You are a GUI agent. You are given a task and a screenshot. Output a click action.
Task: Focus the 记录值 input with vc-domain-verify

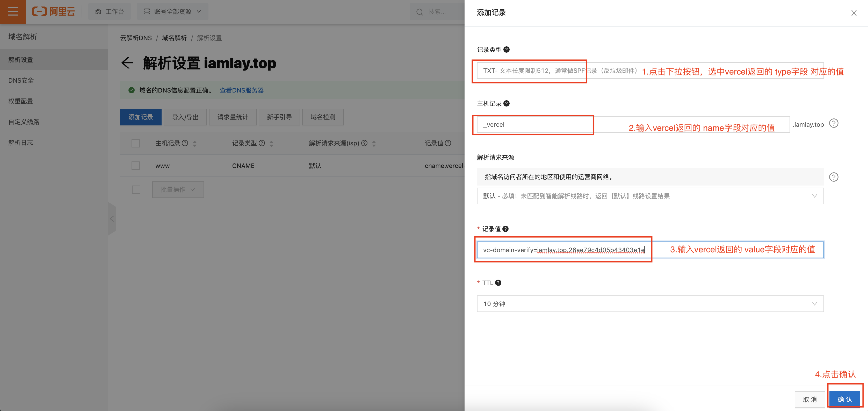(650, 250)
